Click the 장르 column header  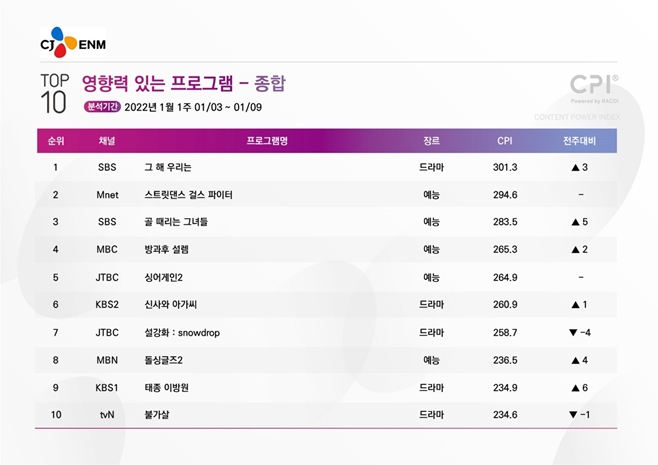point(431,140)
